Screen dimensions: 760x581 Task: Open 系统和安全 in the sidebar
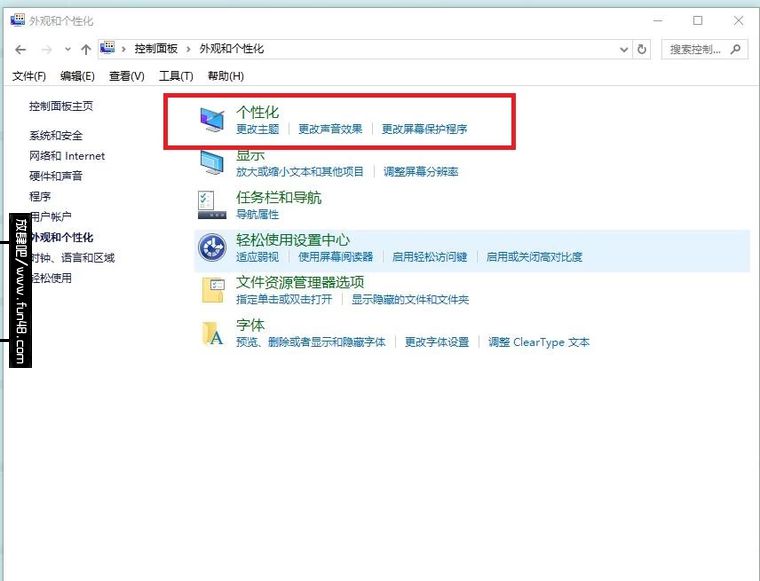56,135
